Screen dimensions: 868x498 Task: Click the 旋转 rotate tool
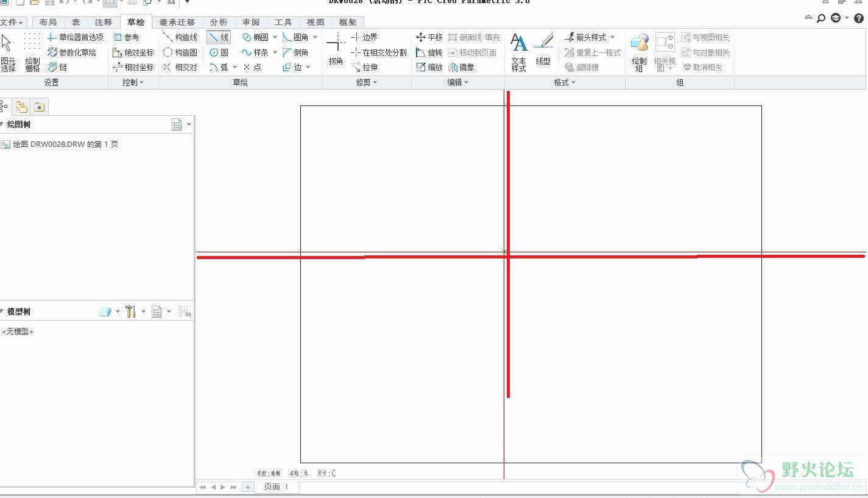[x=429, y=52]
